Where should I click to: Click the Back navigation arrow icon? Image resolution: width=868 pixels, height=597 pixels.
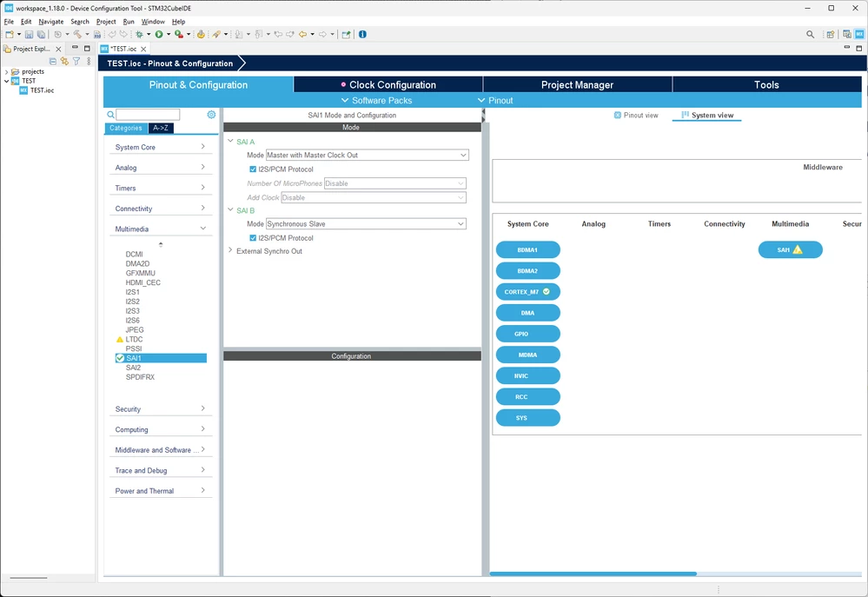pyautogui.click(x=303, y=35)
